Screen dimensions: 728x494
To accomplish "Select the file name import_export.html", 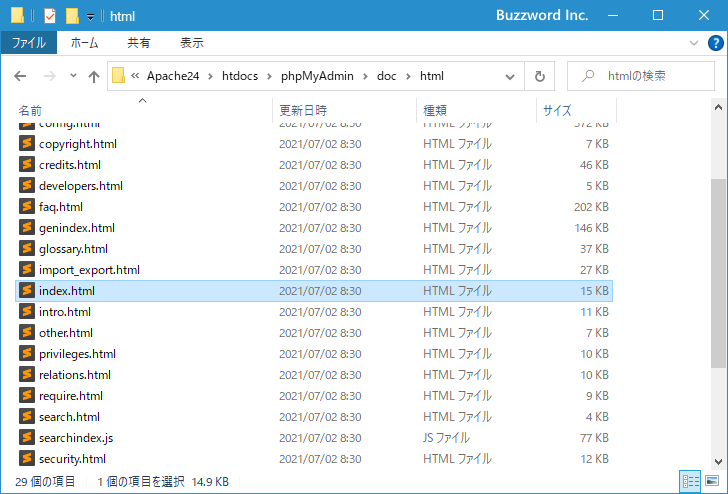I will (x=89, y=270).
